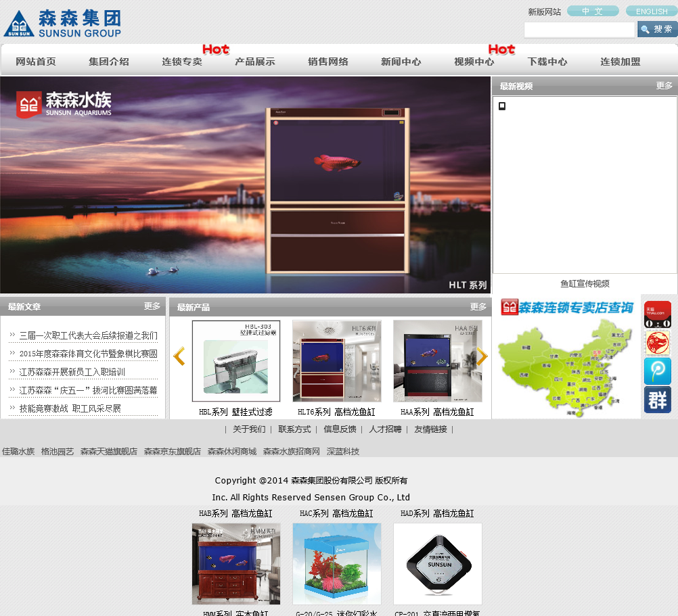Visit 森森水族招商网 partner link

pos(292,452)
